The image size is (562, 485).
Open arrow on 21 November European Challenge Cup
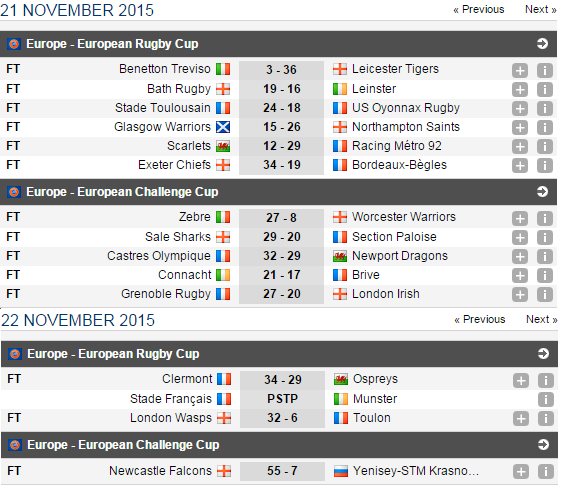[542, 192]
